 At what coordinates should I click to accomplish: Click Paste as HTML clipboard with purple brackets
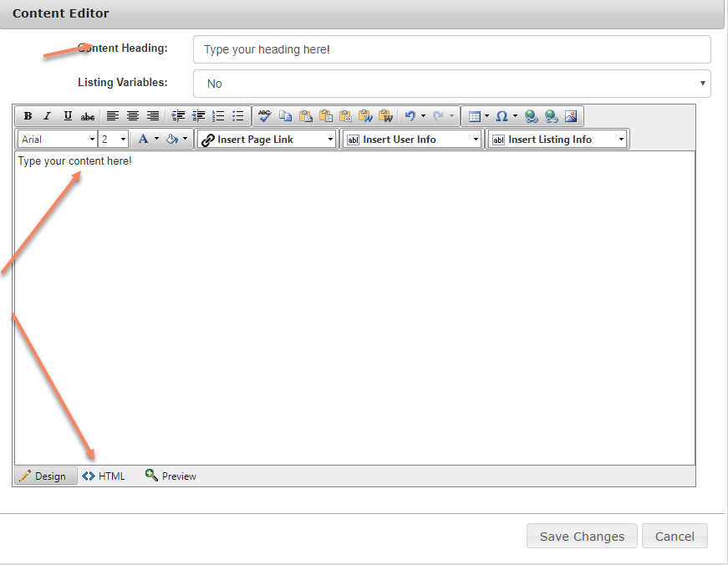346,116
